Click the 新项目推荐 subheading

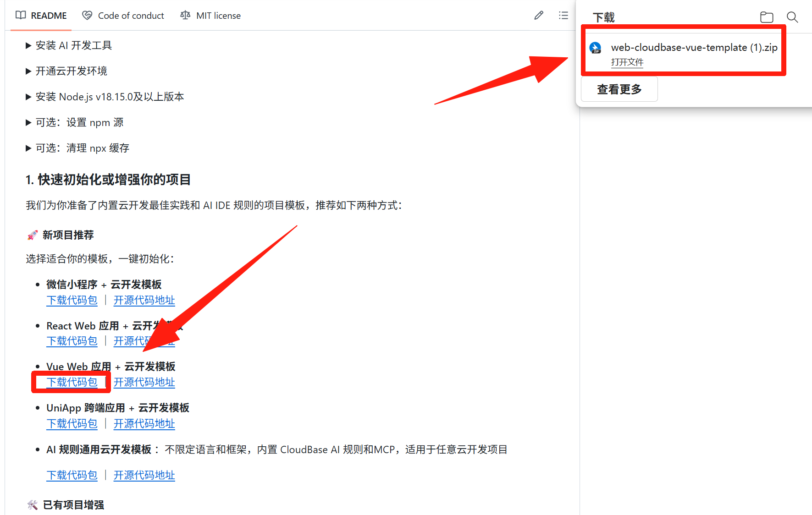68,235
